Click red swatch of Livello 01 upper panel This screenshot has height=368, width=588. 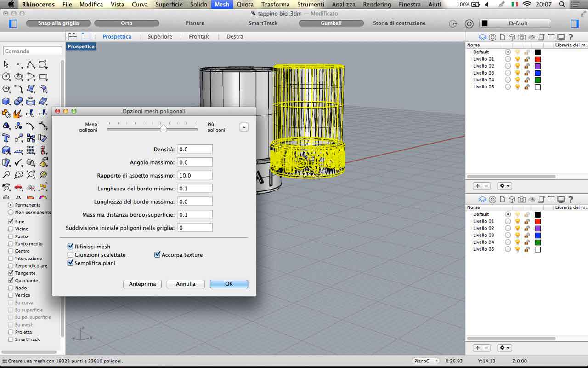coord(537,59)
